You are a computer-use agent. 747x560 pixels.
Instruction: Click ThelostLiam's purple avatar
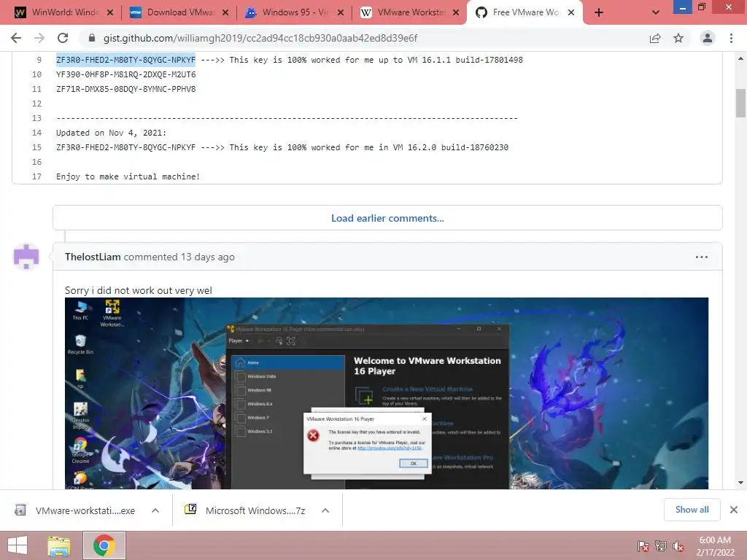click(26, 257)
